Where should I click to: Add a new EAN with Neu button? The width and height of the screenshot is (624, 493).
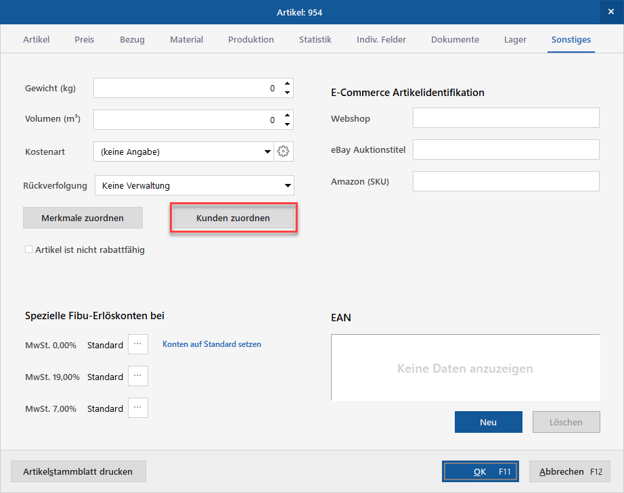point(488,422)
